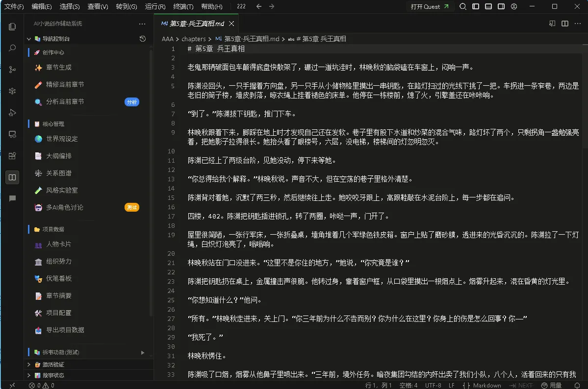
Task: Open the account icon in title bar
Action: click(514, 6)
